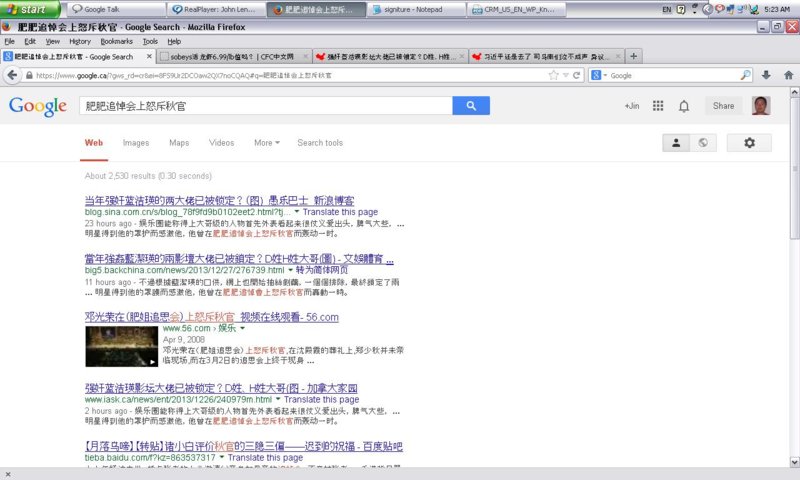This screenshot has height=480, width=800.
Task: Open the Edit menu
Action: (30, 41)
